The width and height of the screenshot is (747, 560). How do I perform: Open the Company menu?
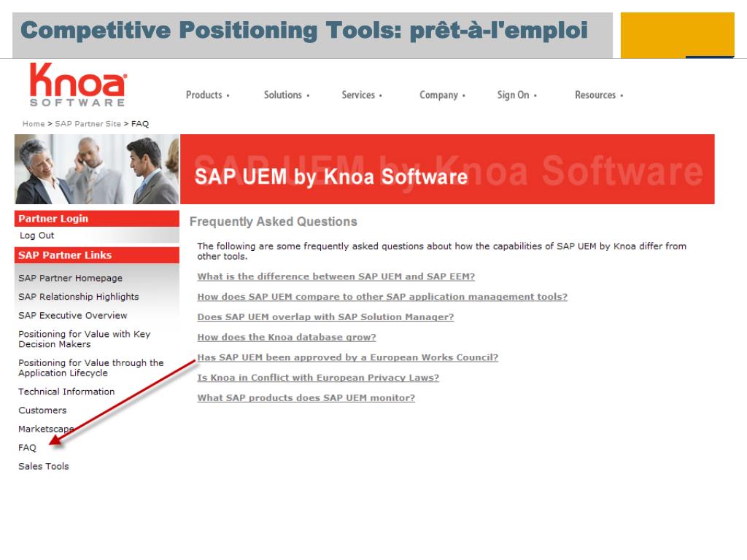(x=442, y=95)
